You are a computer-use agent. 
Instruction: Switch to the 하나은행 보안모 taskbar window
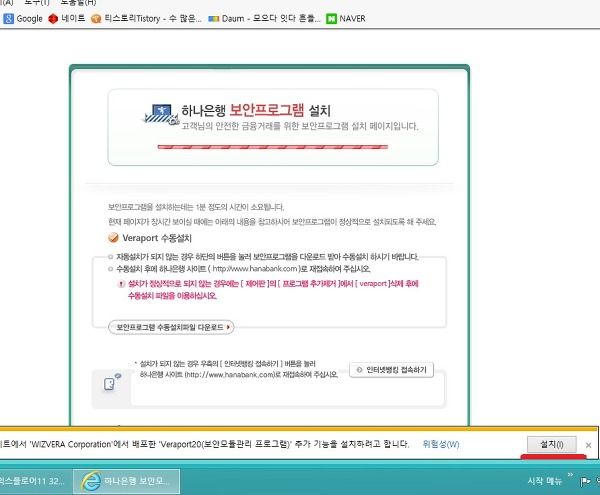[126, 481]
